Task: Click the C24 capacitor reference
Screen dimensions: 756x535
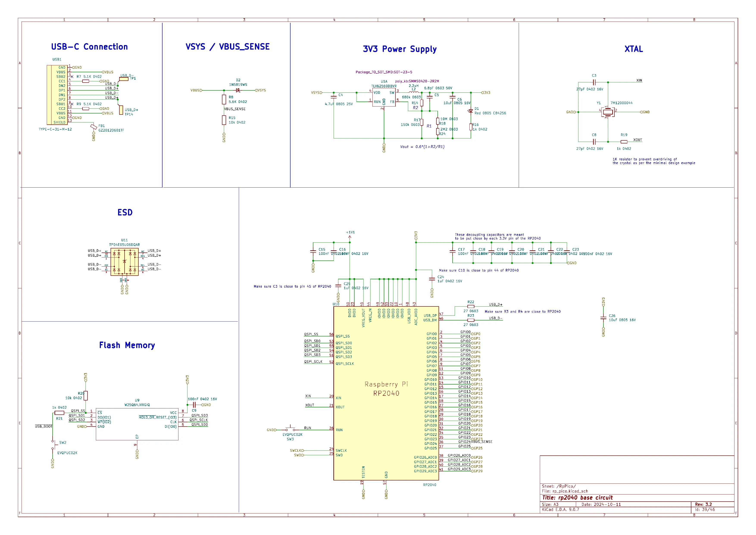Action: click(440, 277)
